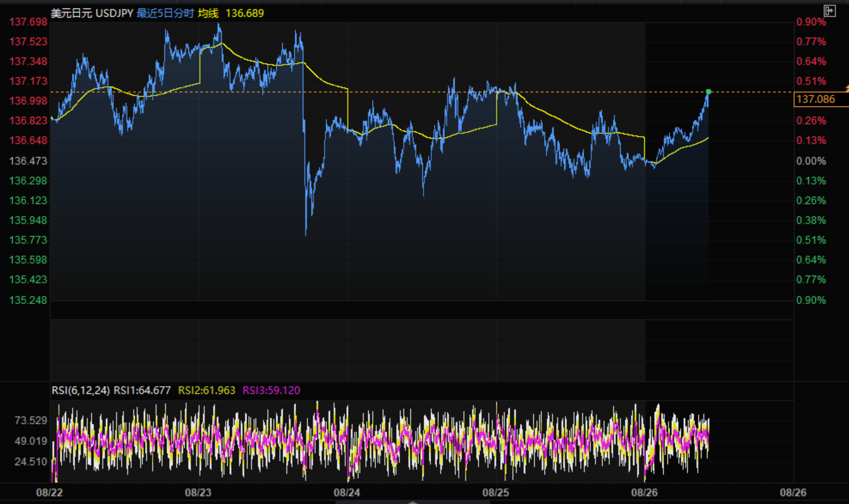Click the 135.948 price axis label
Screen dimensions: 849x504
click(28, 220)
